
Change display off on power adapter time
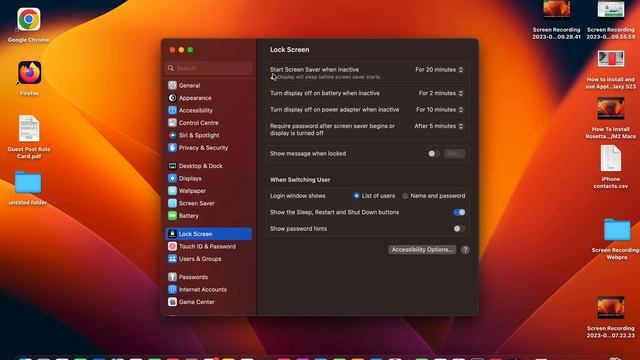pos(440,110)
